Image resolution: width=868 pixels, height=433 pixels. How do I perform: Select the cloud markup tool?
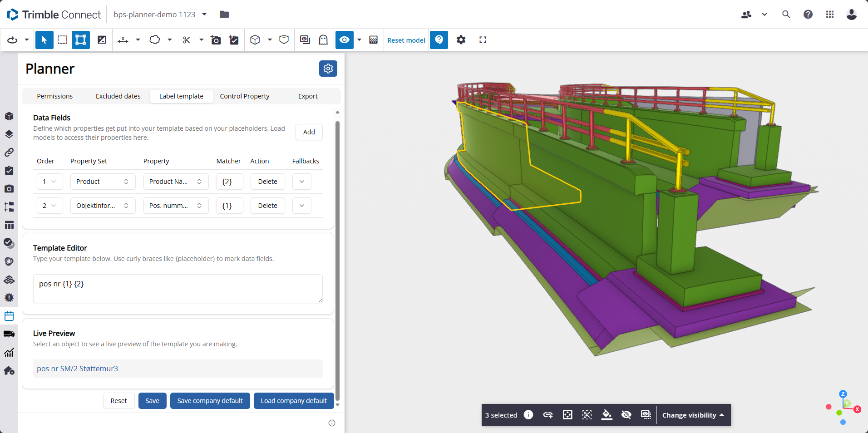155,40
